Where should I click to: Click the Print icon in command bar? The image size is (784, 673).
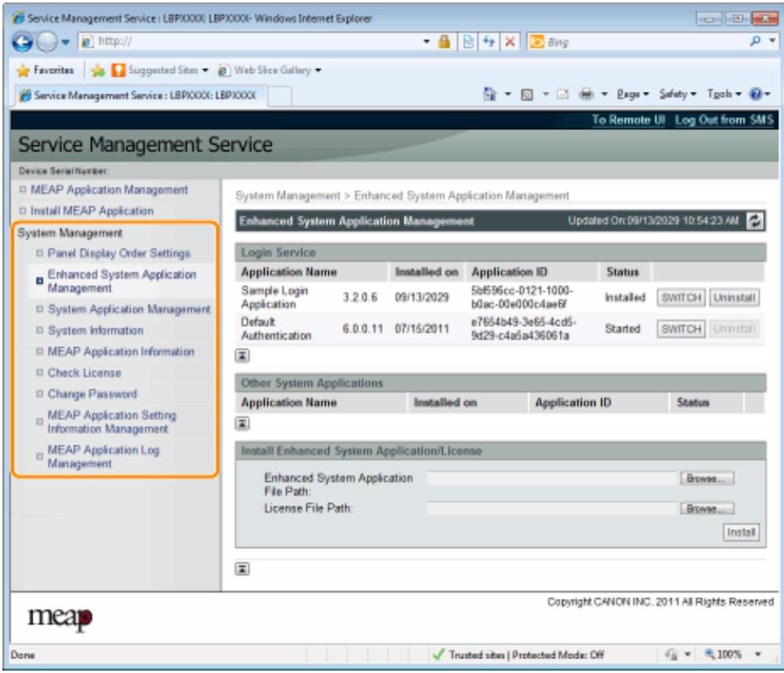click(586, 94)
